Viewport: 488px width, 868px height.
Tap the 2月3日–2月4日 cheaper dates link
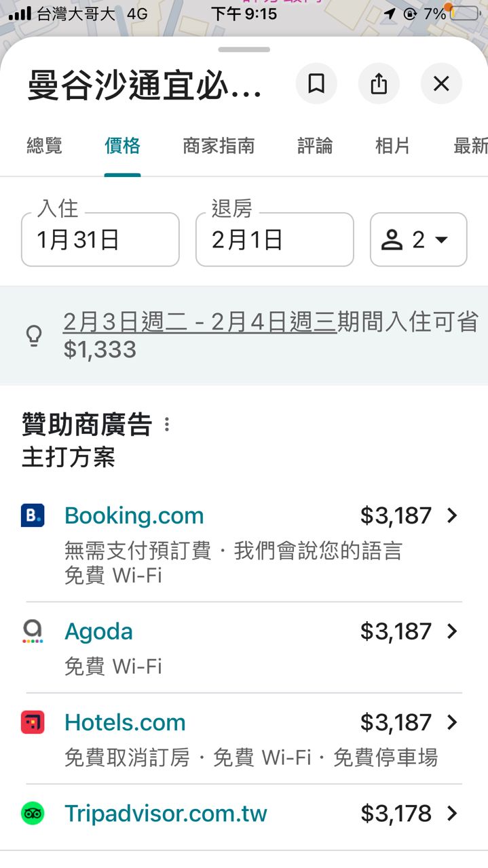click(200, 323)
